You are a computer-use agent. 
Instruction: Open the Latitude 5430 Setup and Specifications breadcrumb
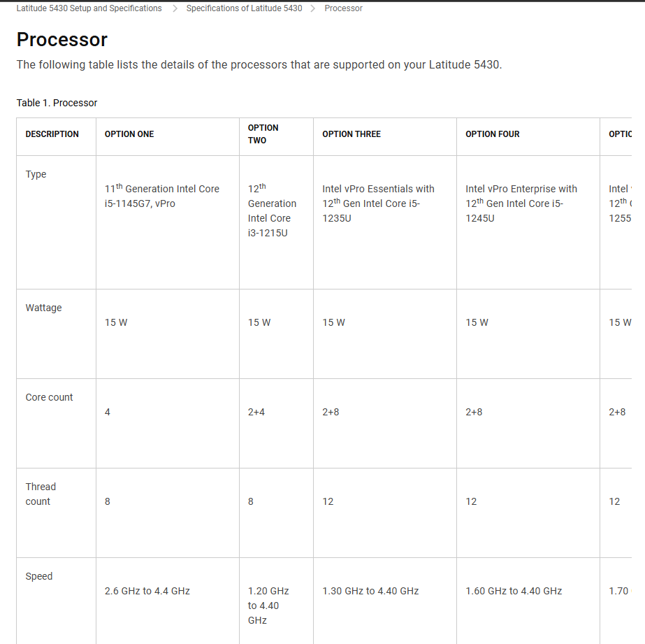89,8
